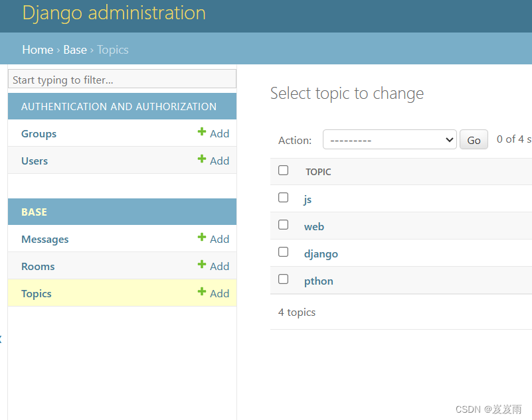
Task: Open the Messages model in sidebar
Action: 45,240
